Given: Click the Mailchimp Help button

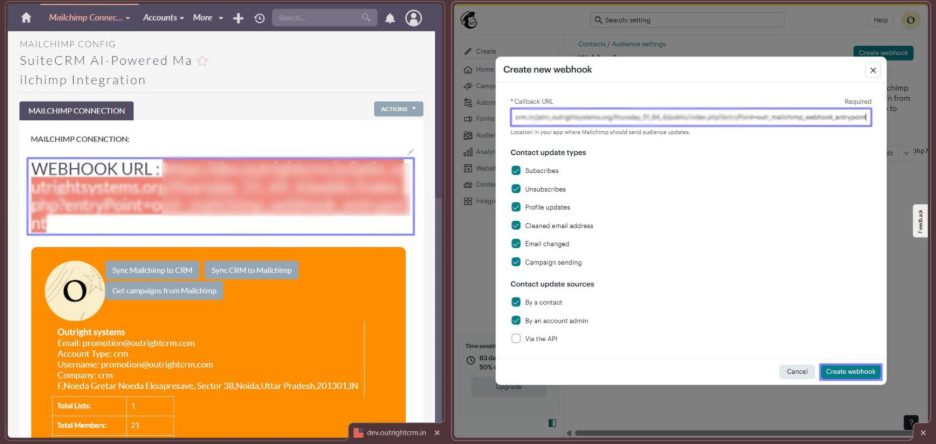Looking at the screenshot, I should (880, 20).
